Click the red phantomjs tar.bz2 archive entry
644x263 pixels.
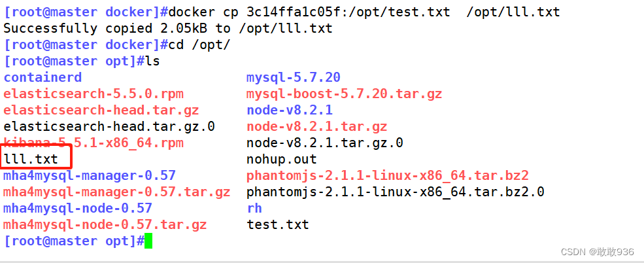click(387, 175)
